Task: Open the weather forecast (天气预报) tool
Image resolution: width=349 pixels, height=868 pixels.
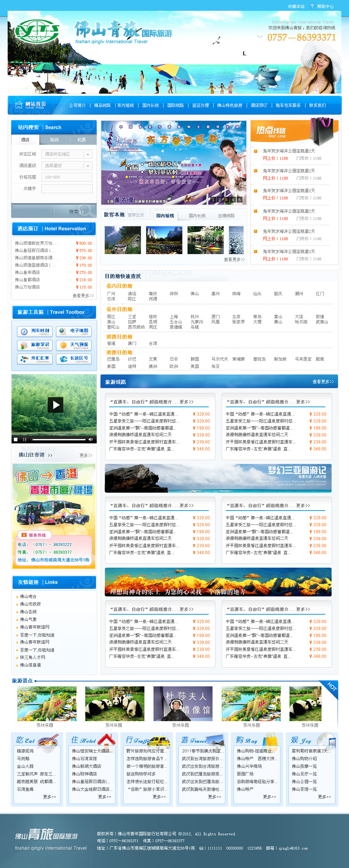Action: pyautogui.click(x=74, y=345)
